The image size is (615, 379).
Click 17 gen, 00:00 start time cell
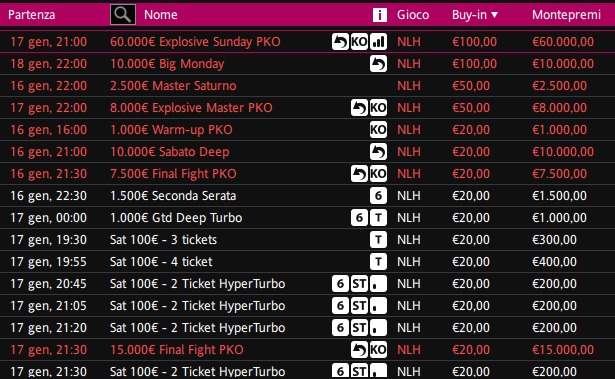pos(49,217)
